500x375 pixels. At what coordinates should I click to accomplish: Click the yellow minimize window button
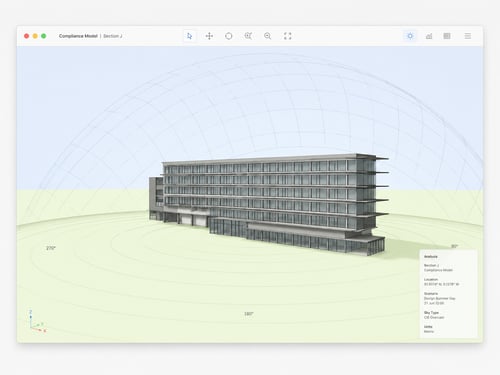[35, 36]
